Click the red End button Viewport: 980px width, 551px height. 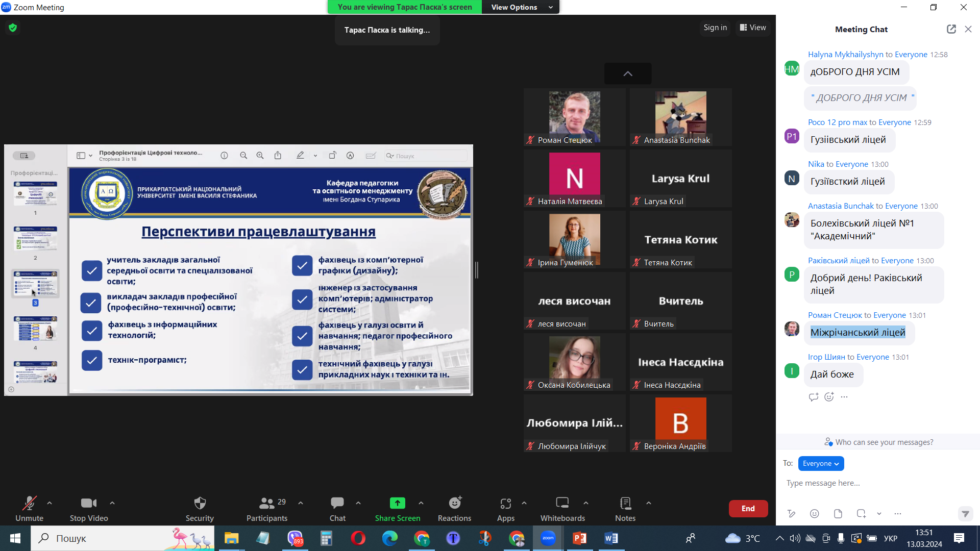[748, 509]
